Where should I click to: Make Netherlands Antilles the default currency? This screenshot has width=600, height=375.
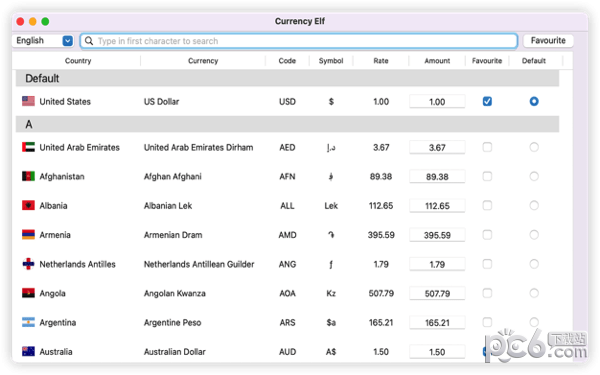point(534,264)
